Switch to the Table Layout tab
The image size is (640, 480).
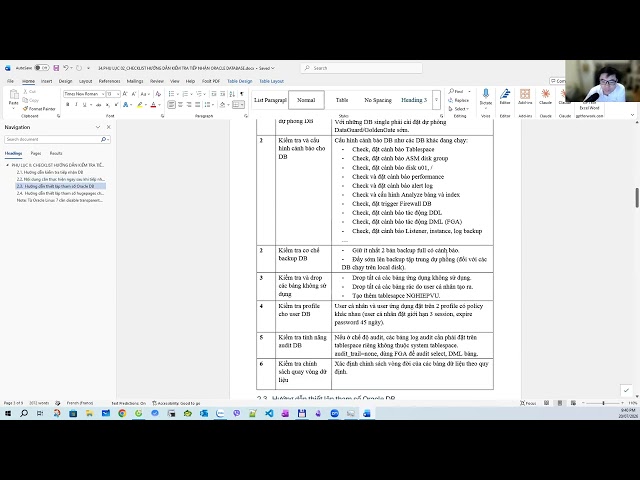pyautogui.click(x=271, y=81)
